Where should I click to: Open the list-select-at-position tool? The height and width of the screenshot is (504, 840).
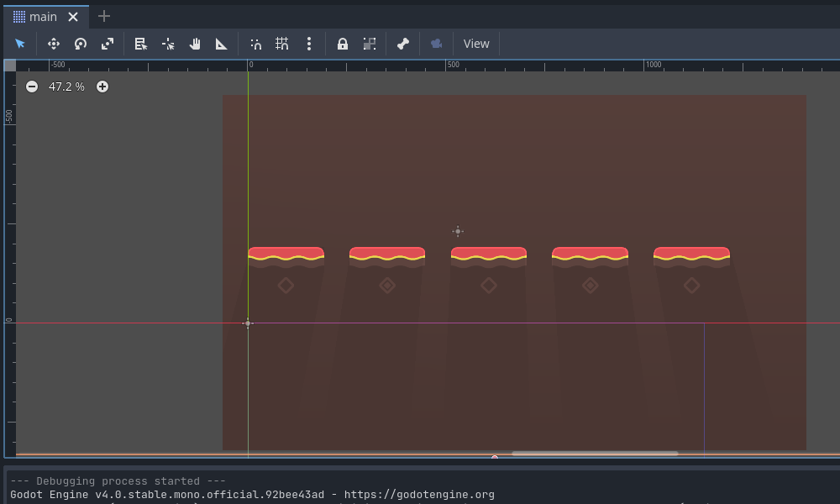click(x=141, y=44)
